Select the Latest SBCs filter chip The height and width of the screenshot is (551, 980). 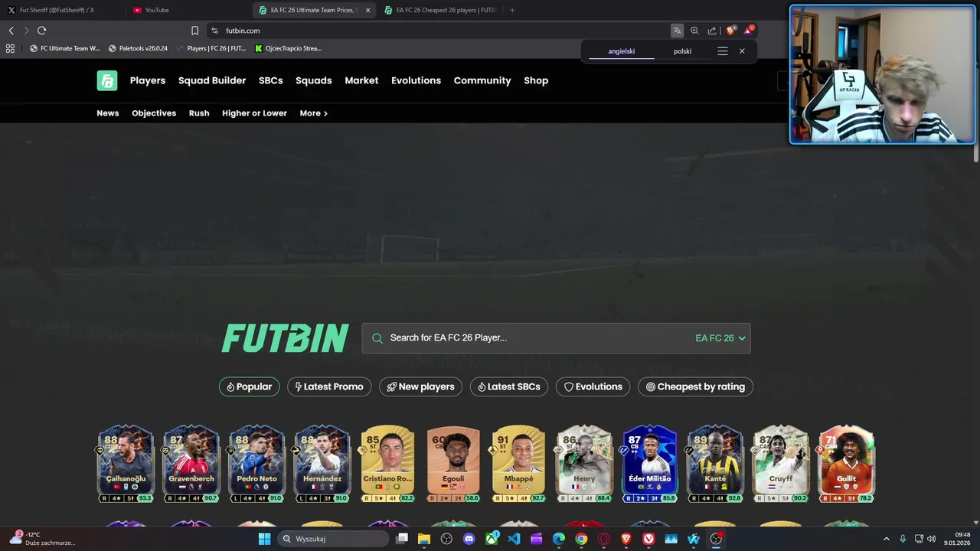[509, 386]
